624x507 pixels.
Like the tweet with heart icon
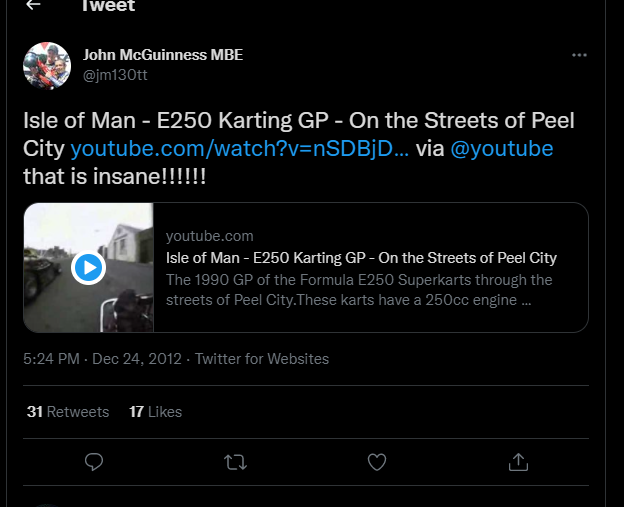(x=376, y=462)
